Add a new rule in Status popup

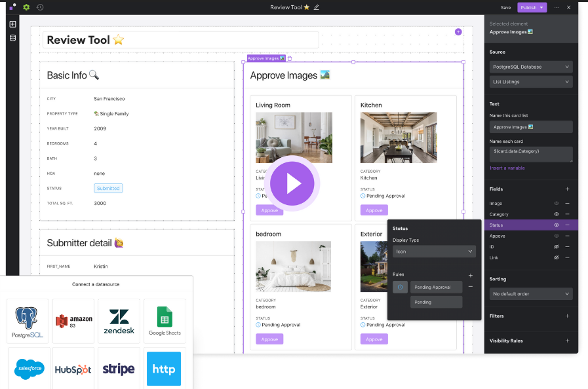471,276
